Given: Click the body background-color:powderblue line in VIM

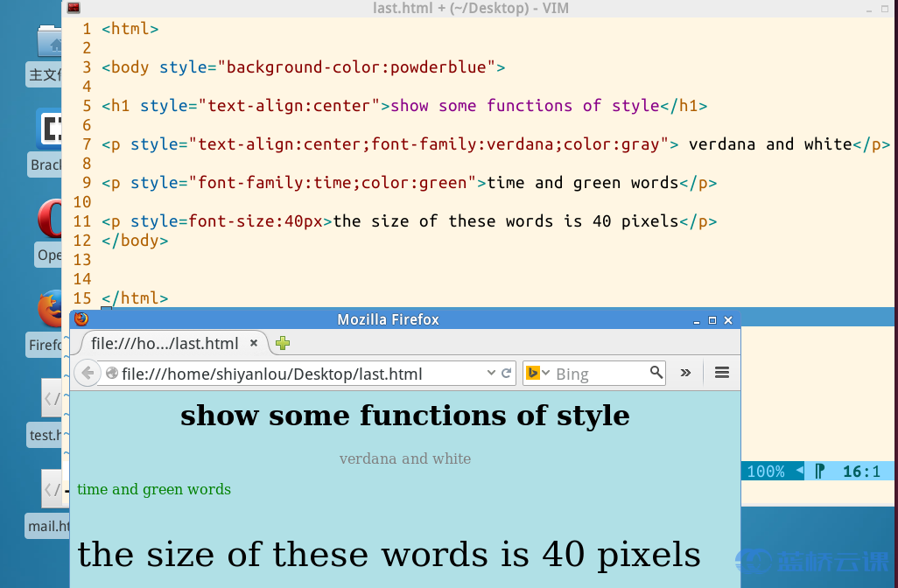Looking at the screenshot, I should click(304, 67).
